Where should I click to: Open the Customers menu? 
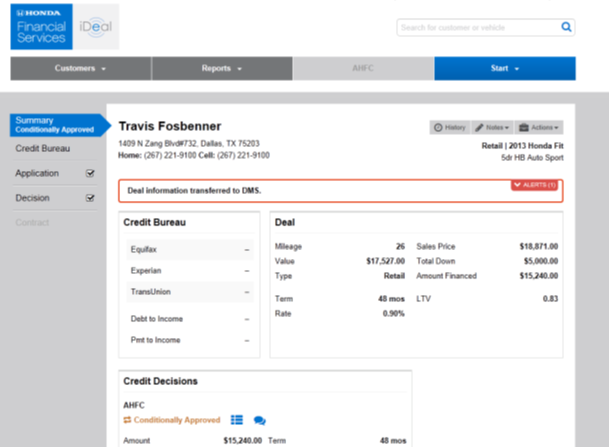[81, 69]
